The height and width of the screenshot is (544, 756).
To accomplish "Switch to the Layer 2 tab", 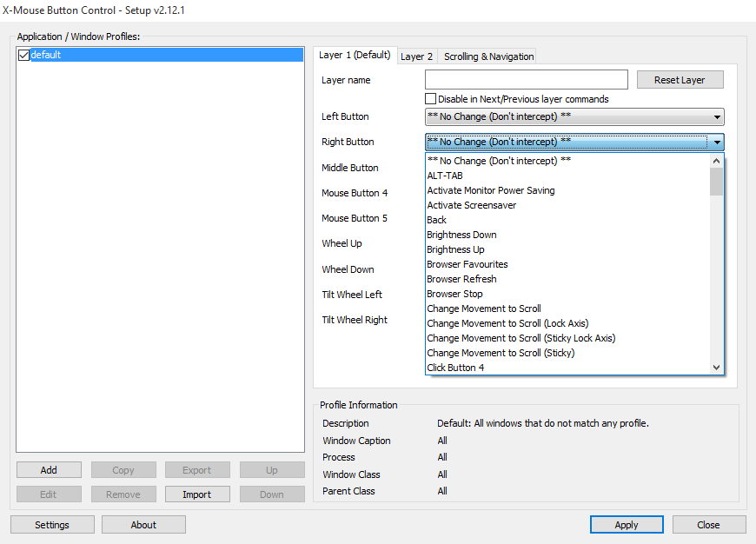I will click(x=416, y=56).
